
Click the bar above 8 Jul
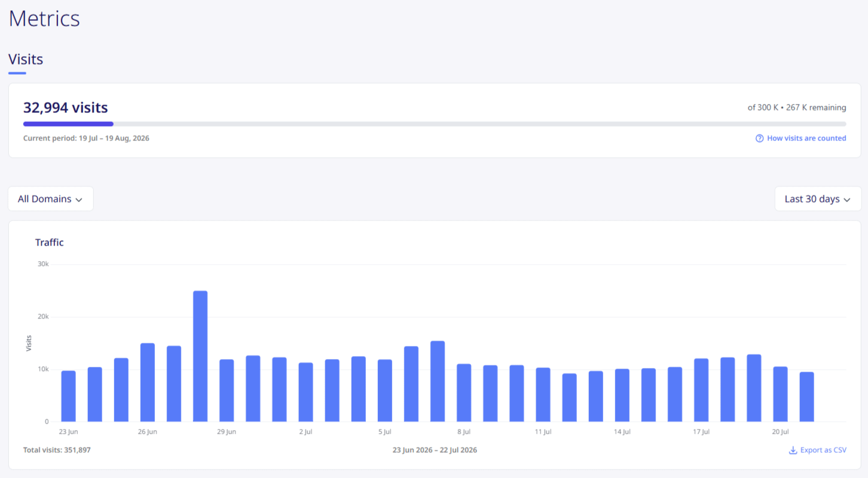click(x=464, y=393)
